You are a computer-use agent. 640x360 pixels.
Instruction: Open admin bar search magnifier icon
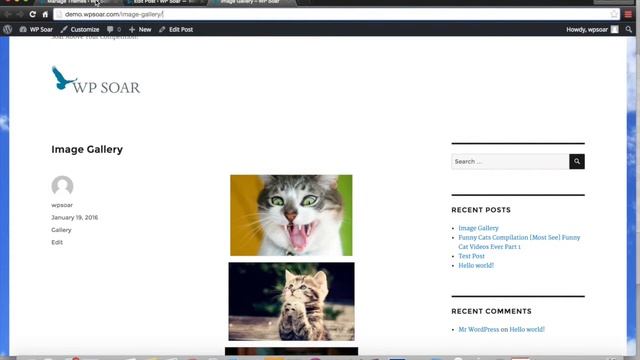click(x=629, y=29)
